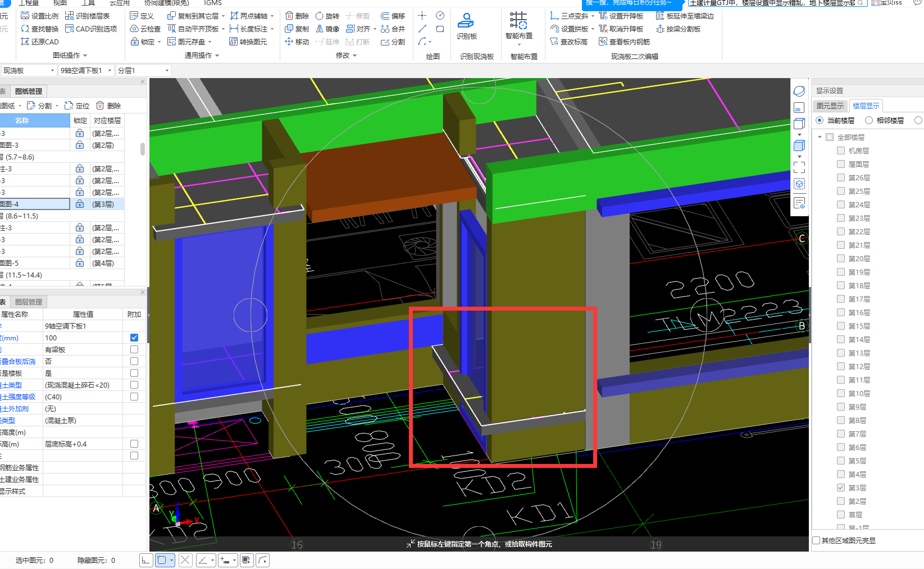Screen dimensions: 924x569
Task: Enable the 机房层 floor checkbox
Action: [841, 151]
